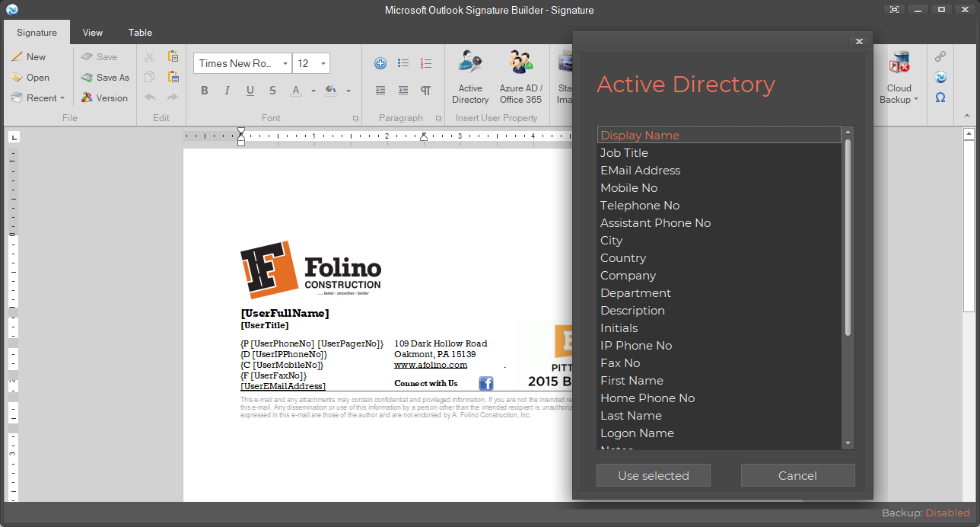Click the top Paste clipboard icon

point(173,56)
